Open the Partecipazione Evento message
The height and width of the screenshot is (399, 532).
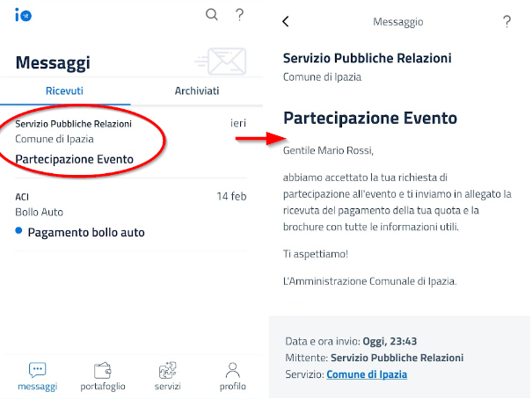point(75,159)
